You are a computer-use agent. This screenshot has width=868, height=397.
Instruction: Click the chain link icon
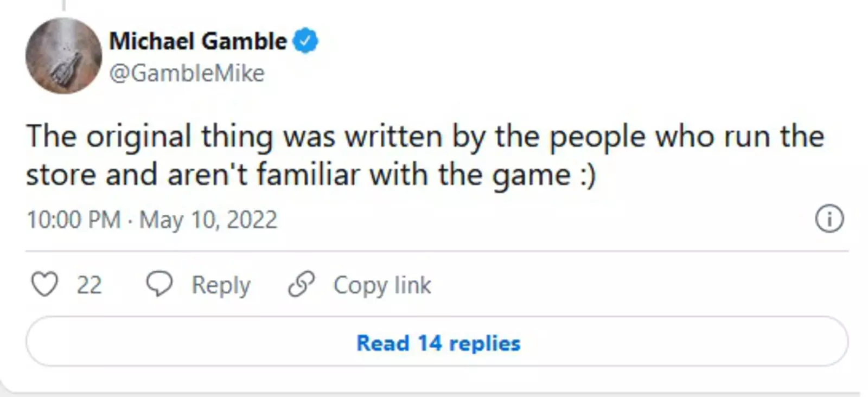tap(301, 284)
